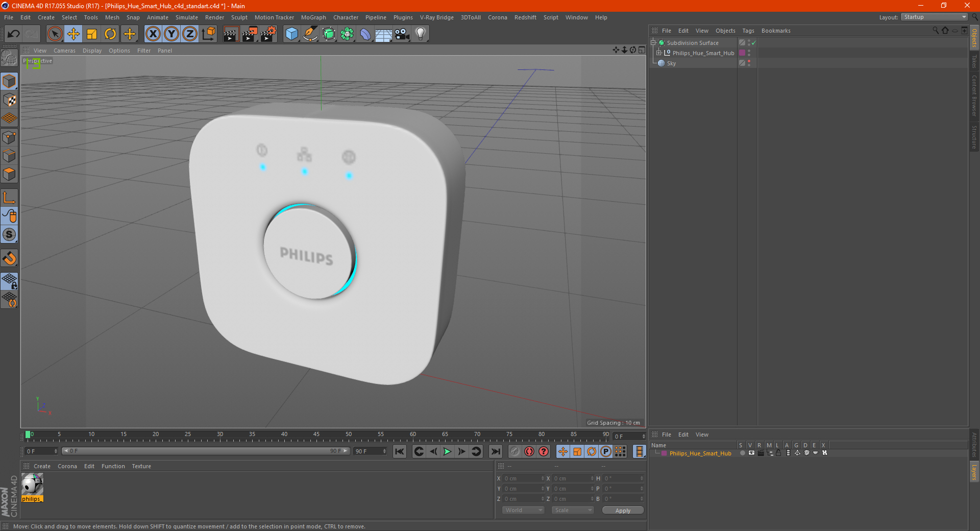The image size is (980, 531).
Task: Click Philips_Hue_Smart_Hub purple layer swatch
Action: tap(742, 53)
